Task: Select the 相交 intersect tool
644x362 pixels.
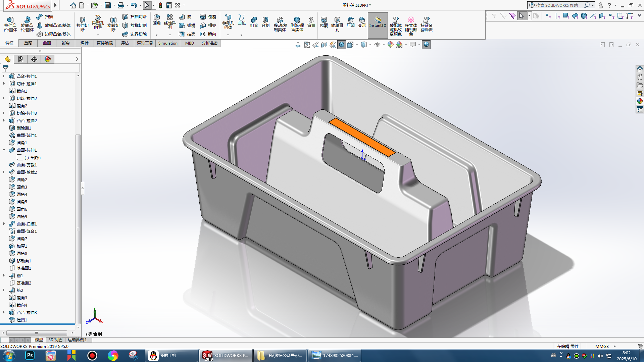Action: click(208, 25)
